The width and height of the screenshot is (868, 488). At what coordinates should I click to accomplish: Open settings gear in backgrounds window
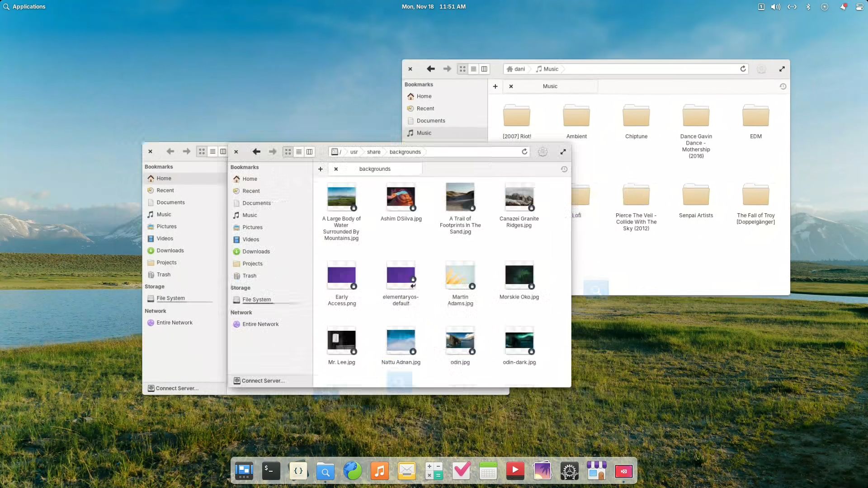click(542, 152)
